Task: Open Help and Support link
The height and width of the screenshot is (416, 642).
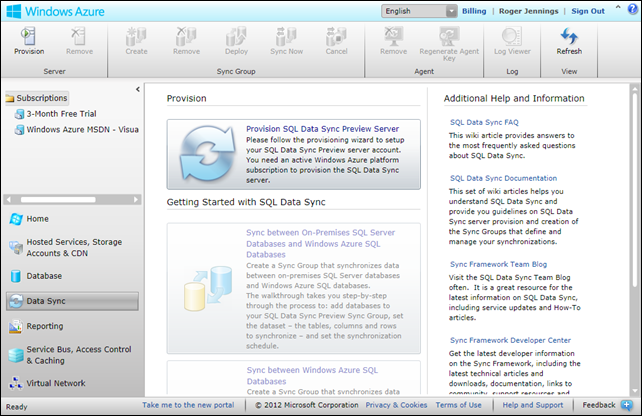Action: pyautogui.click(x=533, y=405)
